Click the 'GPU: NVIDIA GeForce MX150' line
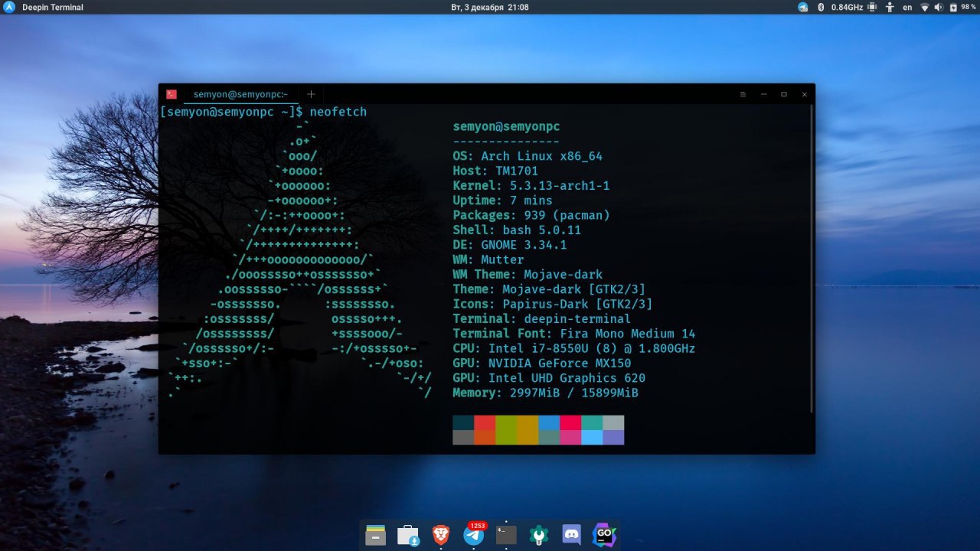The width and height of the screenshot is (980, 551). [542, 363]
